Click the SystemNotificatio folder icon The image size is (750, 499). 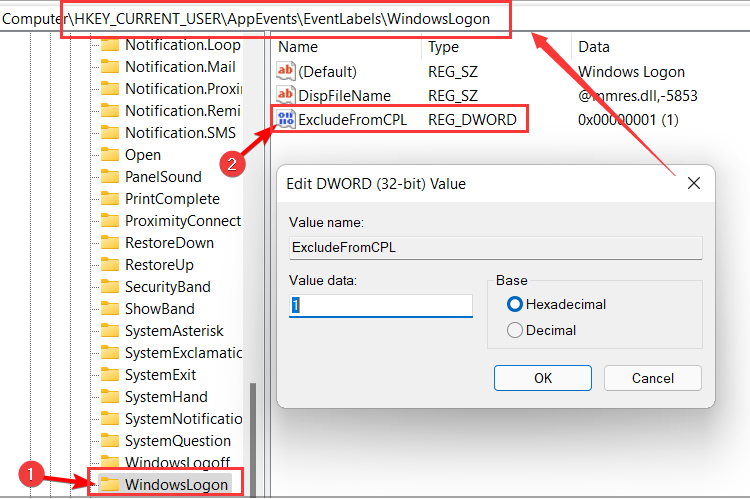point(110,419)
